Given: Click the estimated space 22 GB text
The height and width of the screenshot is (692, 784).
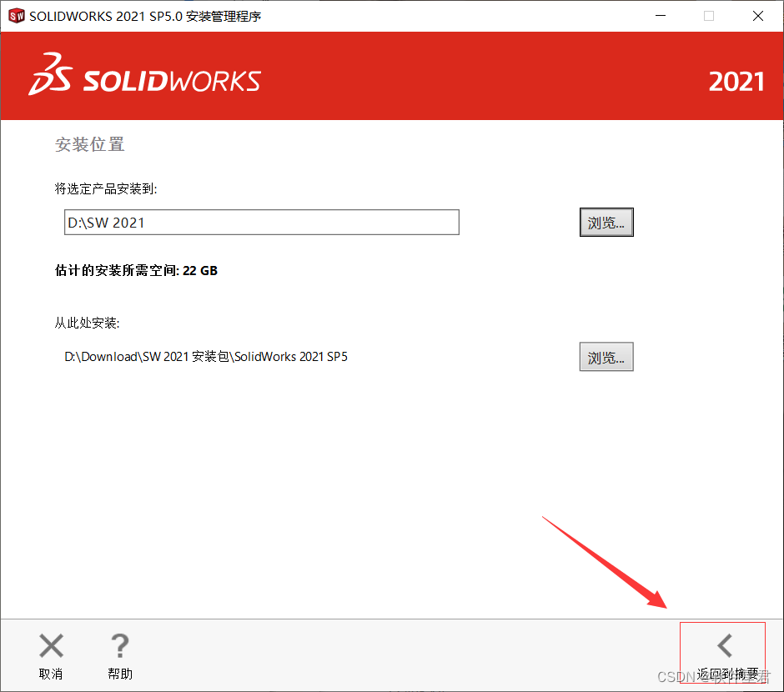Looking at the screenshot, I should [x=136, y=271].
